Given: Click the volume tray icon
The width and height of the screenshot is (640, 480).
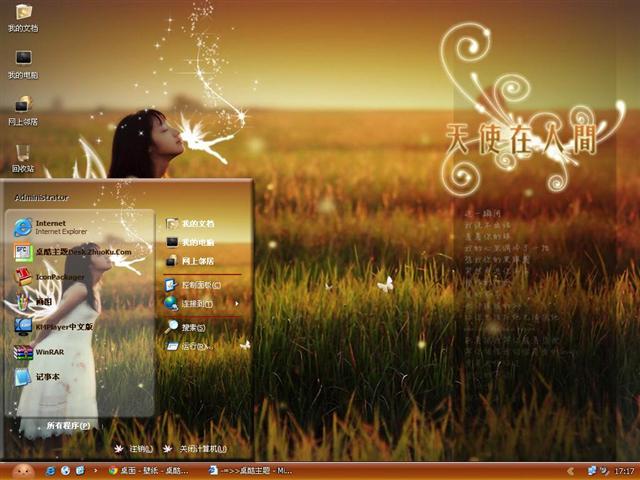Looking at the screenshot, I should click(603, 471).
